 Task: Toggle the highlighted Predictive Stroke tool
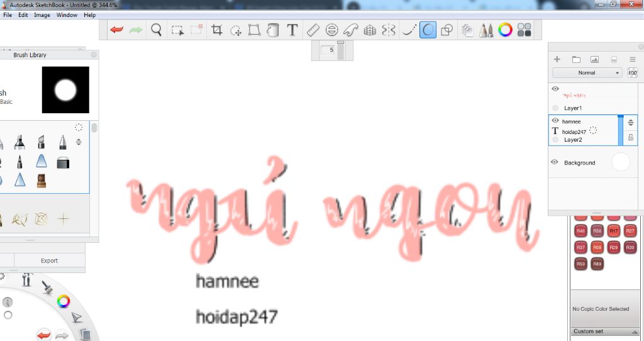click(428, 30)
